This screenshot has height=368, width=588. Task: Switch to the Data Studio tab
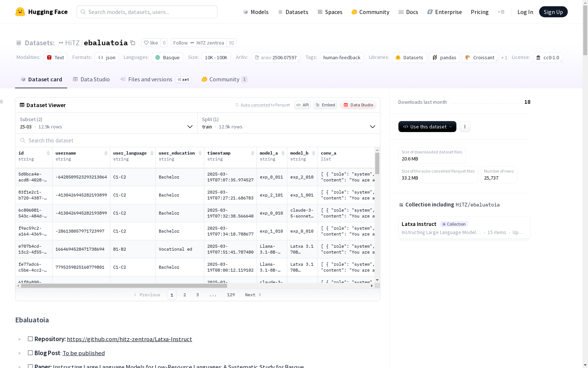coord(92,79)
